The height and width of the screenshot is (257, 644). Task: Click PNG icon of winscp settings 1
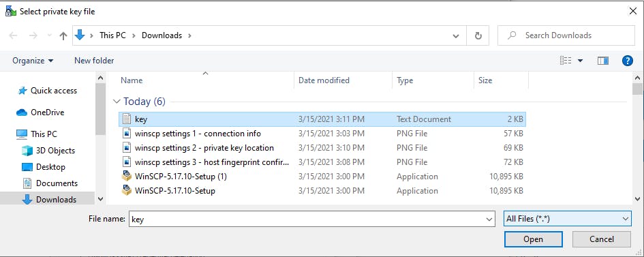pyautogui.click(x=127, y=134)
